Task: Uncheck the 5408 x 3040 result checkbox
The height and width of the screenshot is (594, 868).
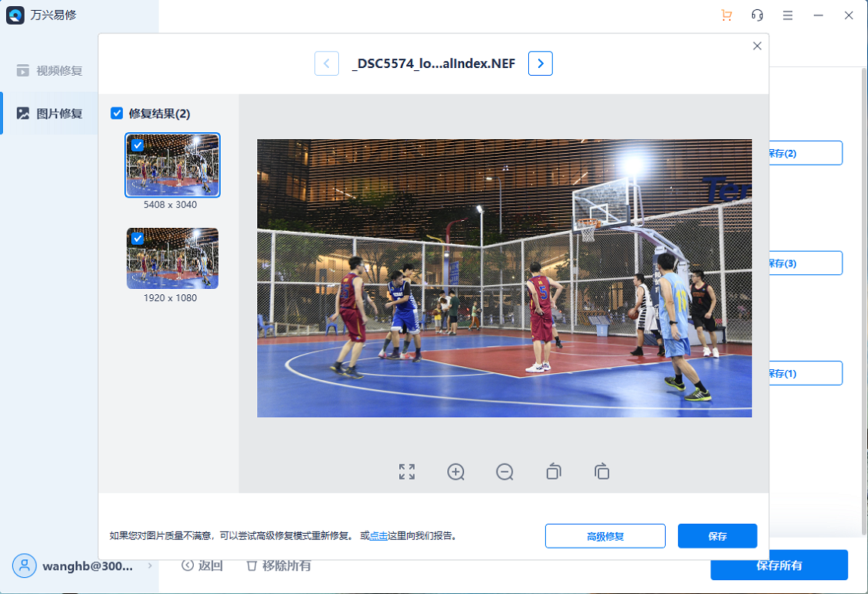Action: pos(137,145)
